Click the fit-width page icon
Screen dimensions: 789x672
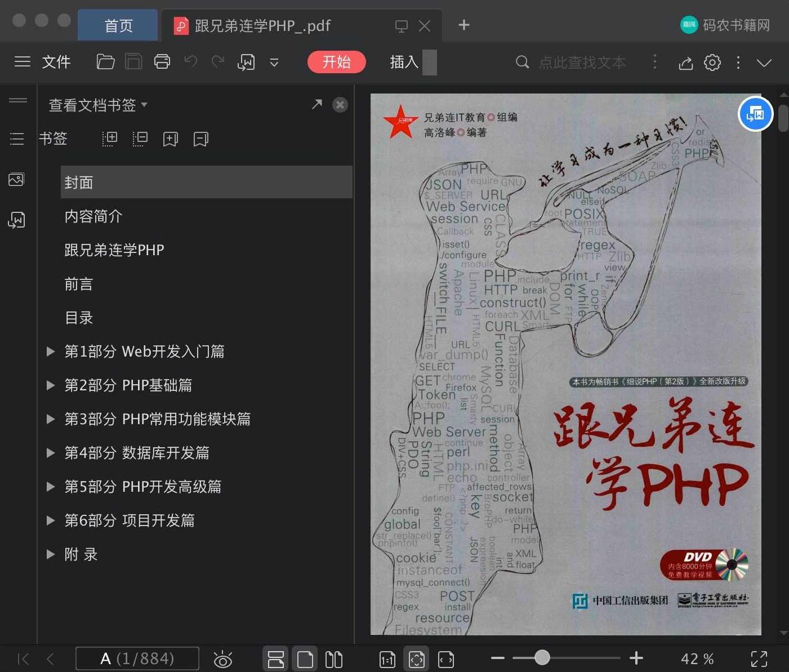click(x=445, y=658)
